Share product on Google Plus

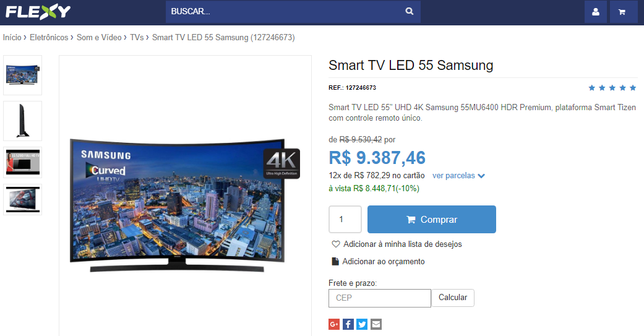click(x=334, y=324)
